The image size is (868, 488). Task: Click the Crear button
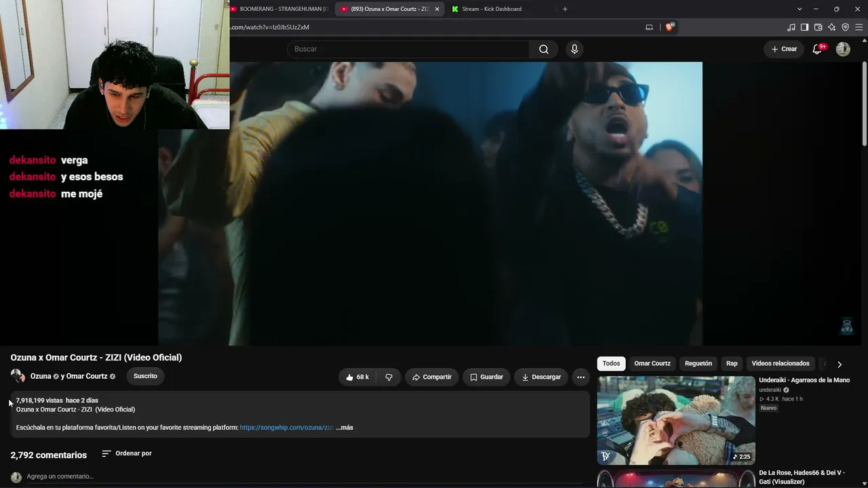[784, 49]
